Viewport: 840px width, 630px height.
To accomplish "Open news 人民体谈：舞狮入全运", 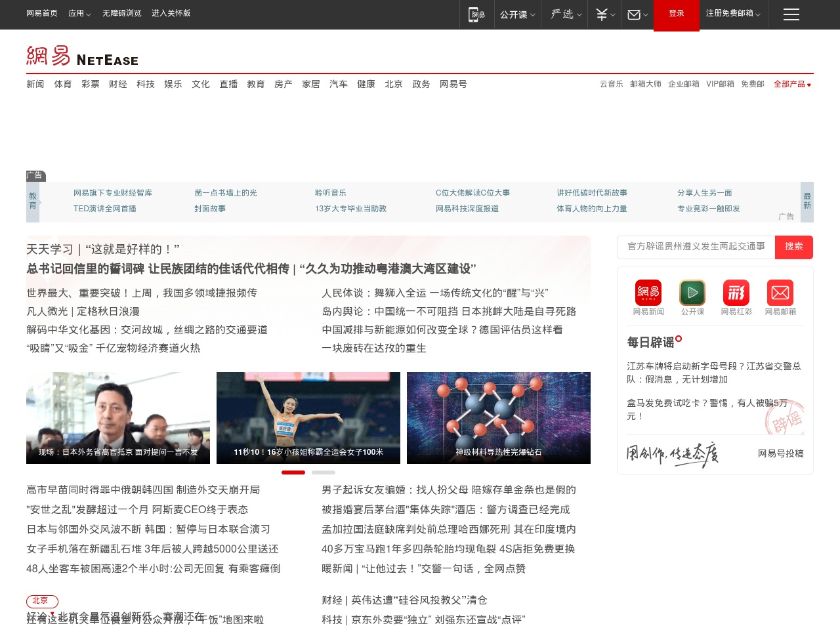I will [435, 293].
